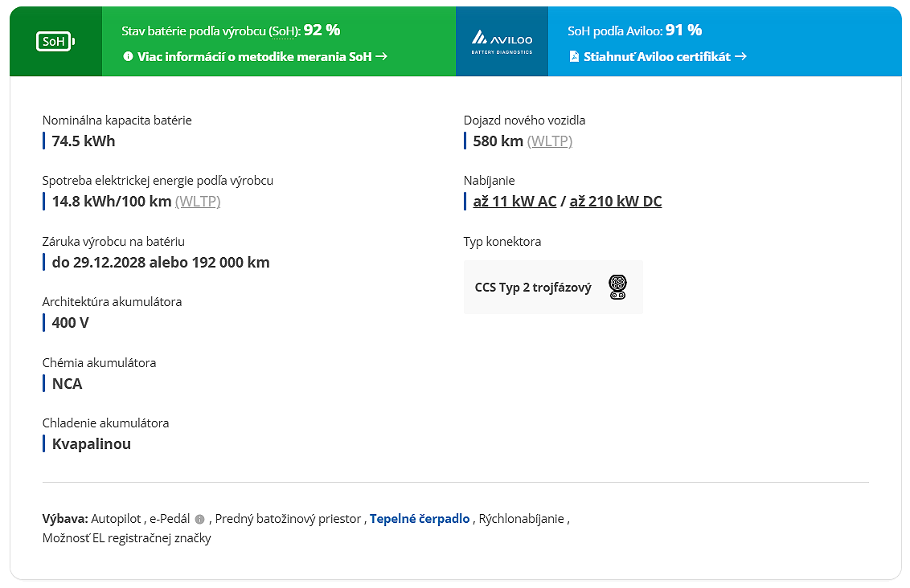Select the 74.5 kWh capacity value
Screen dimensions: 910x588
[x=84, y=141]
